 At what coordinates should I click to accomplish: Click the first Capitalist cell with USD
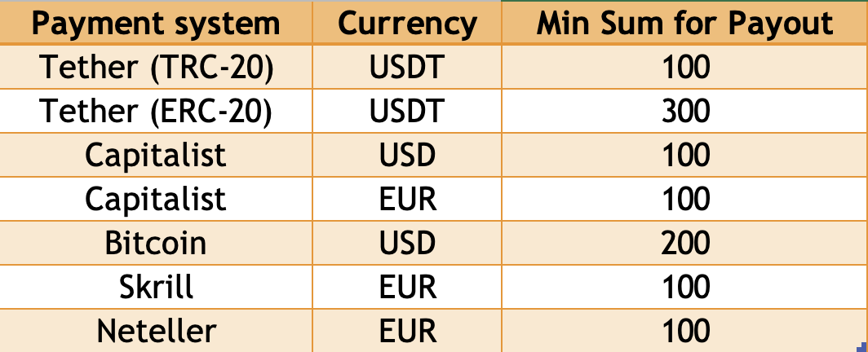tap(156, 156)
